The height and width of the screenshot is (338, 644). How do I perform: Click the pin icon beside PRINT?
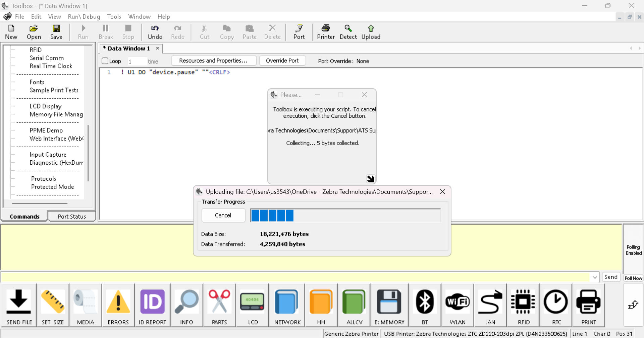[633, 305]
